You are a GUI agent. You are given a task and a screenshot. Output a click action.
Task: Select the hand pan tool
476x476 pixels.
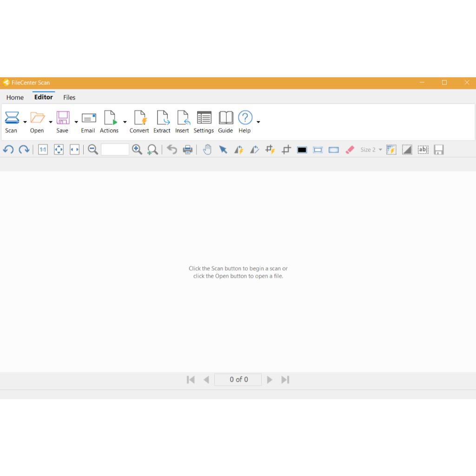(207, 150)
